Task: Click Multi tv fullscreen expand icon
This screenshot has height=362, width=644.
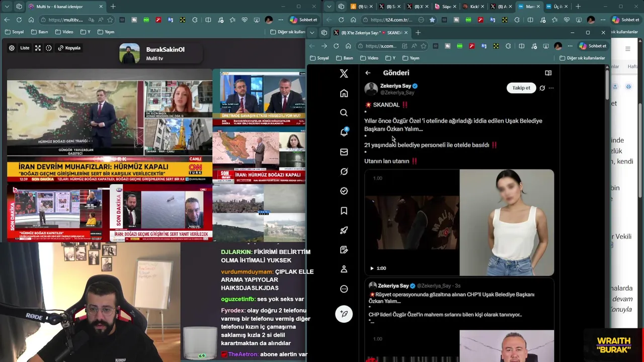Action: [38, 48]
